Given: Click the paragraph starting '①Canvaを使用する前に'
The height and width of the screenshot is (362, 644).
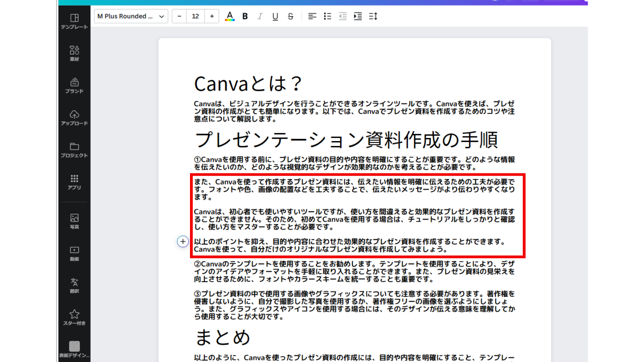Looking at the screenshot, I should (354, 163).
